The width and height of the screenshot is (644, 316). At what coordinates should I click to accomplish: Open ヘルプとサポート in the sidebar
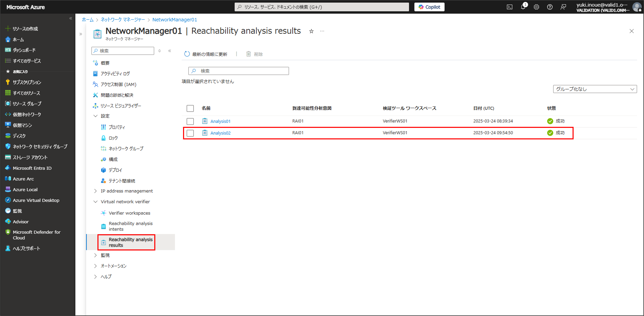[22, 249]
